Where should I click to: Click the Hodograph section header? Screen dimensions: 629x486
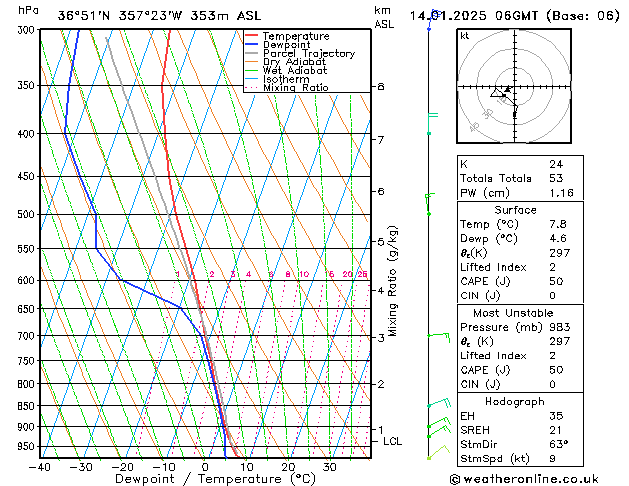tap(515, 401)
